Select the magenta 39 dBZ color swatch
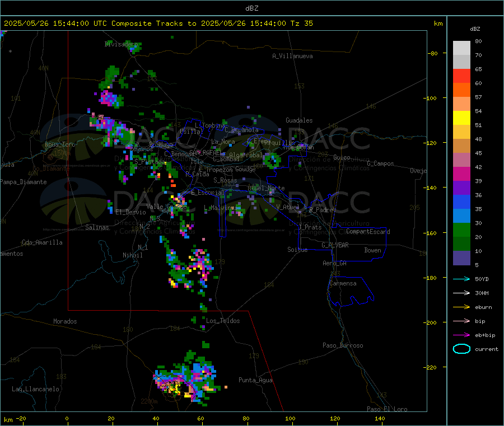 point(461,174)
